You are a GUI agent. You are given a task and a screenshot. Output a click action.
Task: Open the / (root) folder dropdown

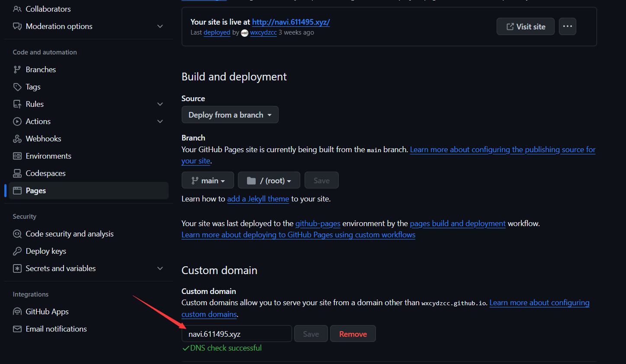point(269,180)
